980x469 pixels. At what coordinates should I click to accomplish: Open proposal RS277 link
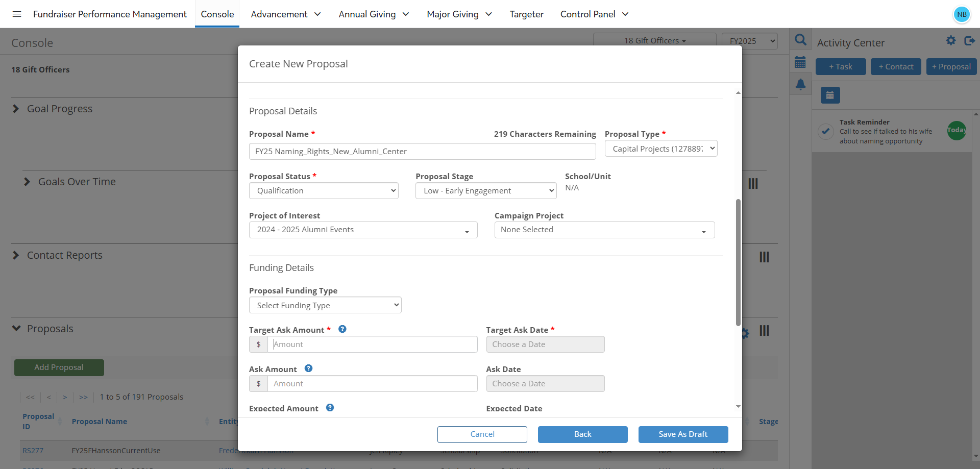[33, 451]
